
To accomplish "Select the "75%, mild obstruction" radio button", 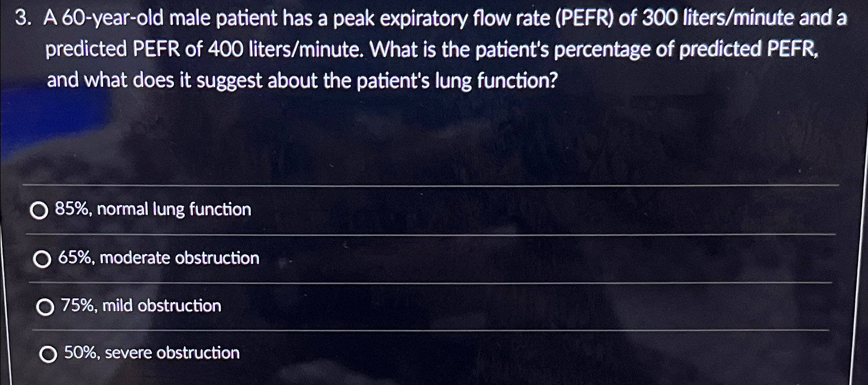I will tap(45, 307).
